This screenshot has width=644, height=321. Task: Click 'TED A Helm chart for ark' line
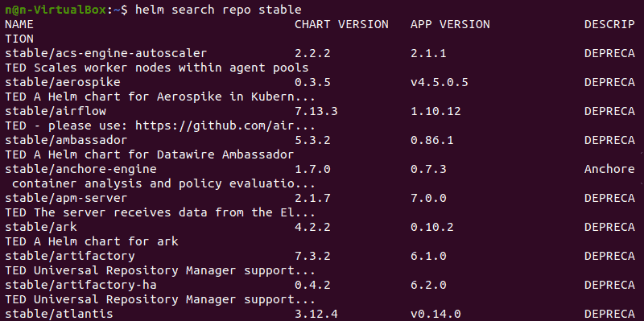(91, 241)
